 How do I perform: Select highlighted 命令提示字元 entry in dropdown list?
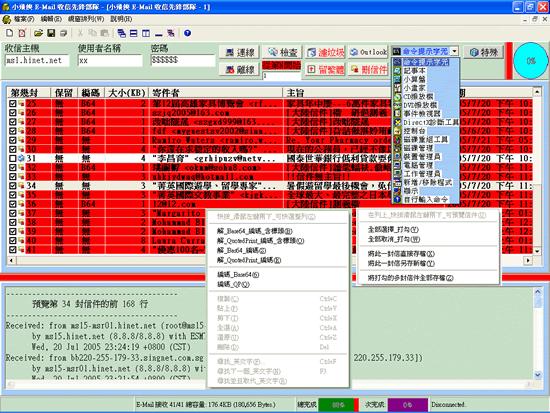pos(426,62)
